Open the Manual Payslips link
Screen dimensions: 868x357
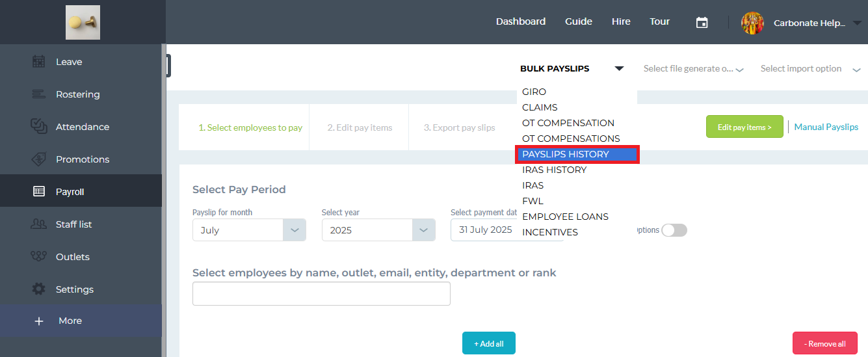[826, 127]
